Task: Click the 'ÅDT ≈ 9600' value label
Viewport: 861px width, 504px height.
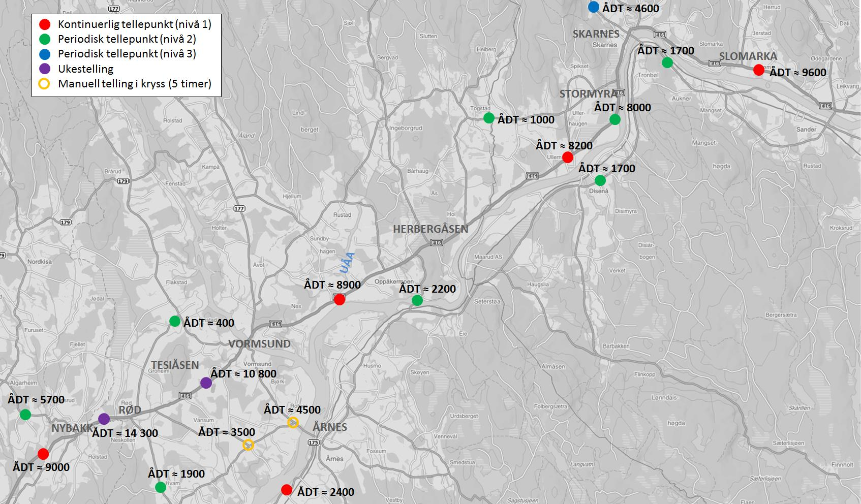Action: click(x=798, y=73)
